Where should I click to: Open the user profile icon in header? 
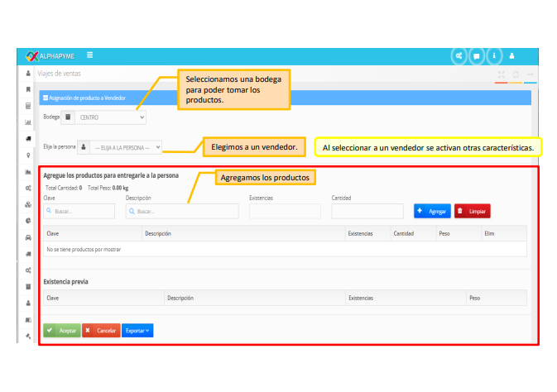[x=512, y=56]
